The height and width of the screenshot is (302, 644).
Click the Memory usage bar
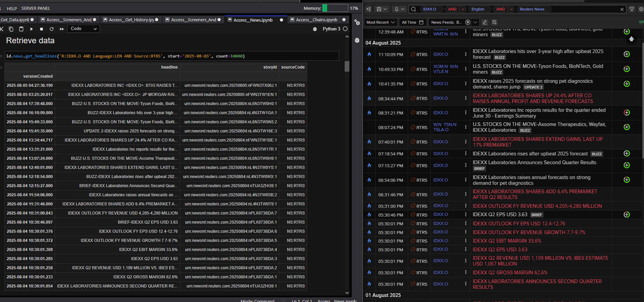[x=335, y=8]
